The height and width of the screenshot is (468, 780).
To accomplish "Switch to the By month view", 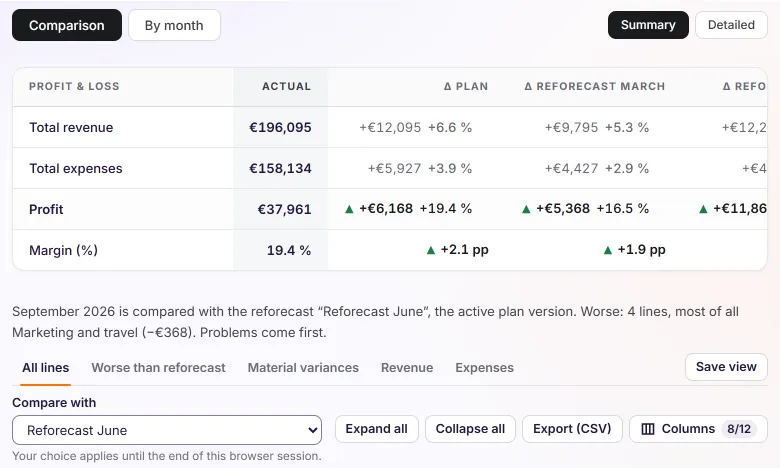I will point(174,25).
